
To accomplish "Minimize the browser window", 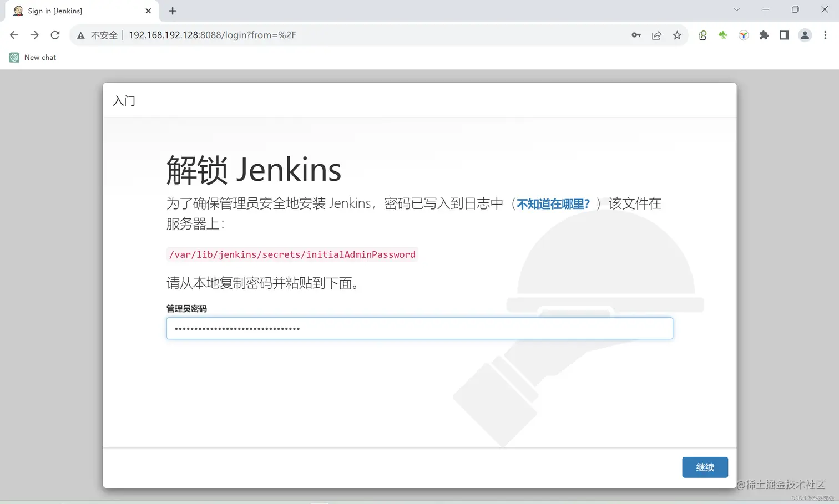I will pyautogui.click(x=766, y=9).
